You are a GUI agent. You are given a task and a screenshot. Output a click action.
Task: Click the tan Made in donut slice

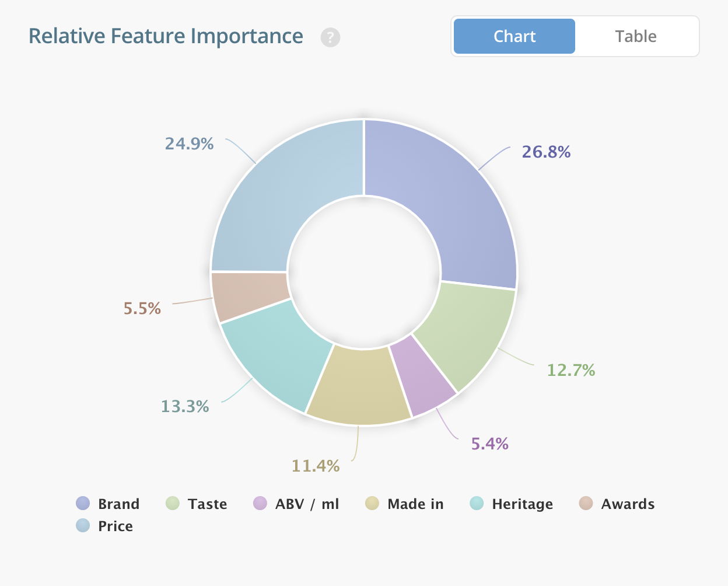360,386
